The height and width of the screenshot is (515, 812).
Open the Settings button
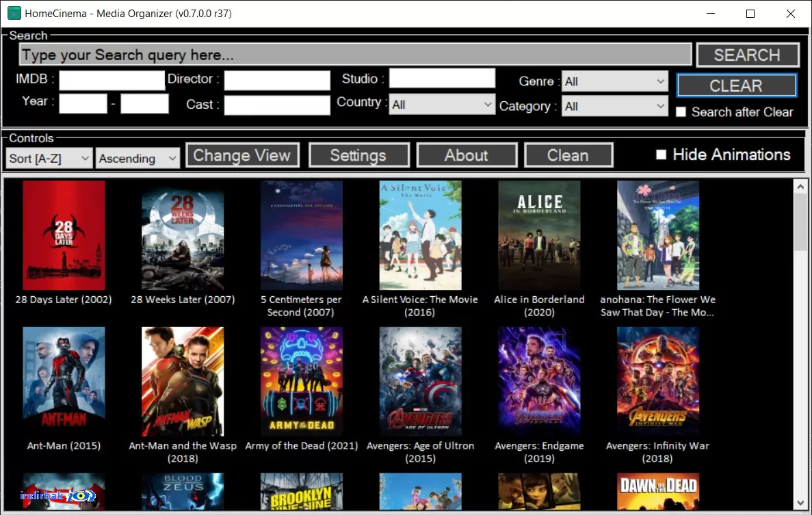pos(359,155)
